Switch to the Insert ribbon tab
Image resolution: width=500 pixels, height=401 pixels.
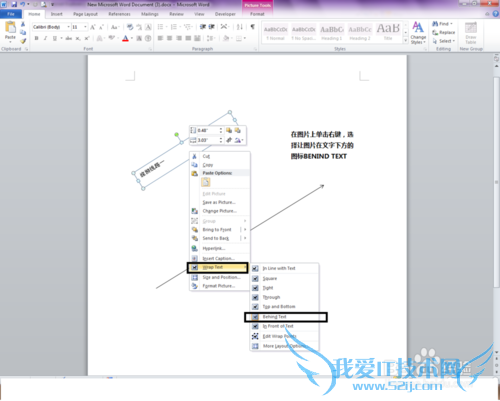point(56,14)
